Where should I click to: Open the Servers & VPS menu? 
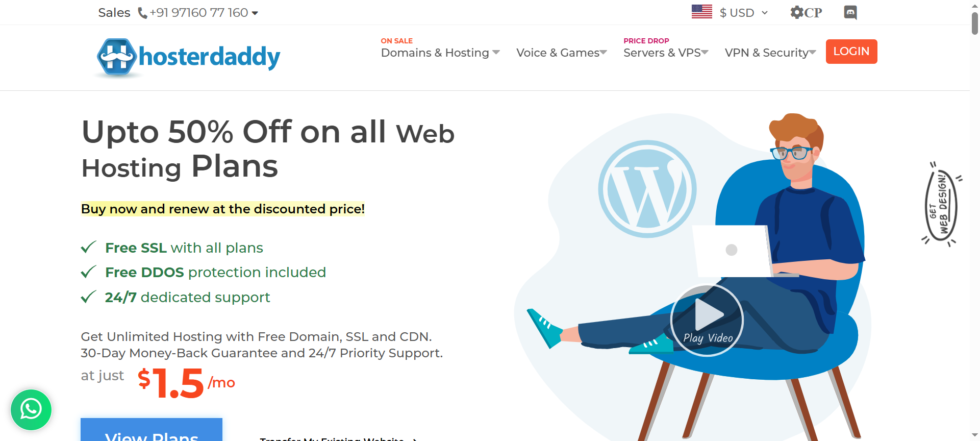tap(666, 53)
